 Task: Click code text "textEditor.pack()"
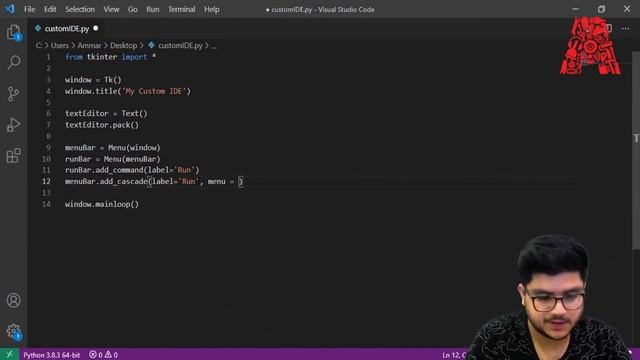pyautogui.click(x=102, y=125)
